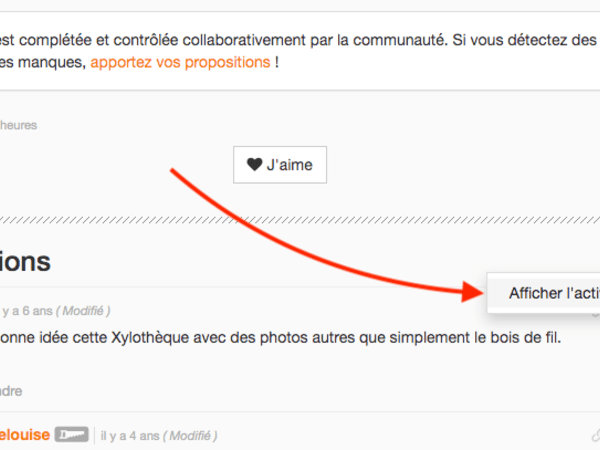Click the permalink chain icon on elouise's comment
The image size is (600, 450).
pos(595,435)
